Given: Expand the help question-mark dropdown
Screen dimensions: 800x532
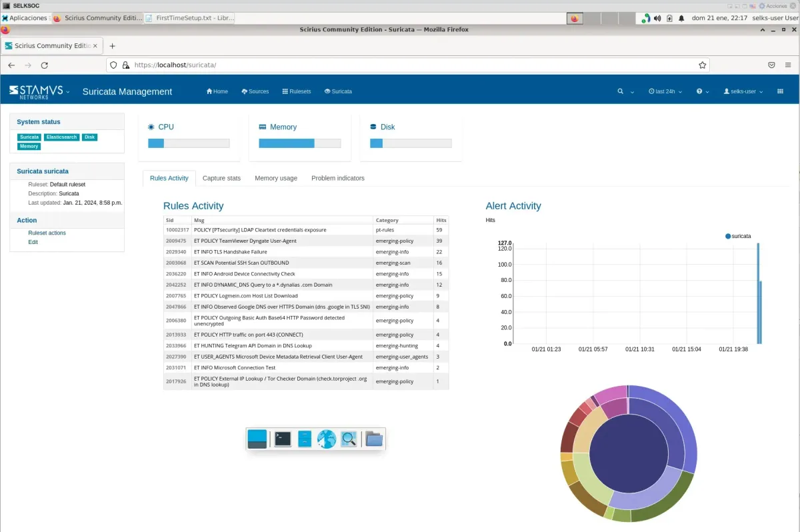Looking at the screenshot, I should click(703, 91).
